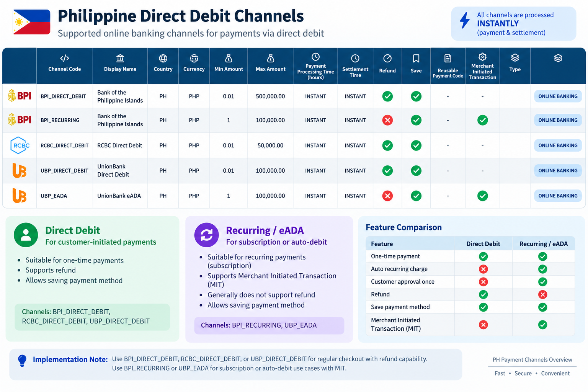Viewport: 588px width, 392px height.
Task: Click ONLINE BANKING badge in RCBC_DIRECT_DEBIT row
Action: tap(558, 145)
